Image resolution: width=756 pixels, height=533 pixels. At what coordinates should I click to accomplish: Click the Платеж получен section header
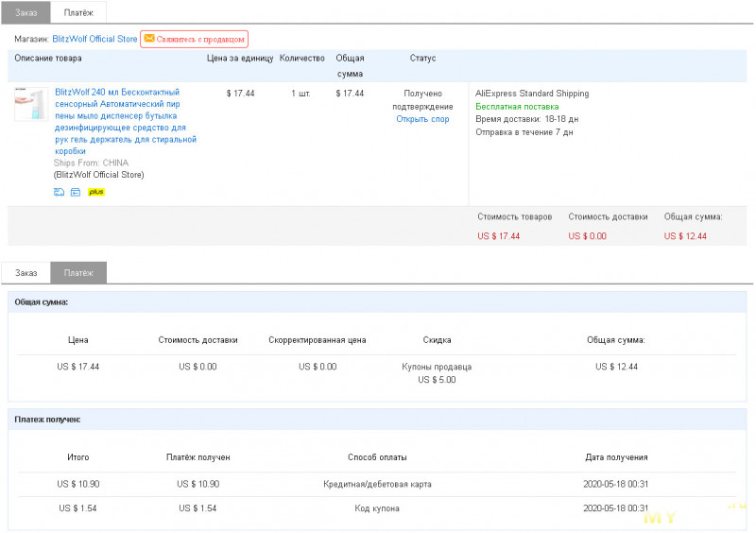pyautogui.click(x=47, y=419)
